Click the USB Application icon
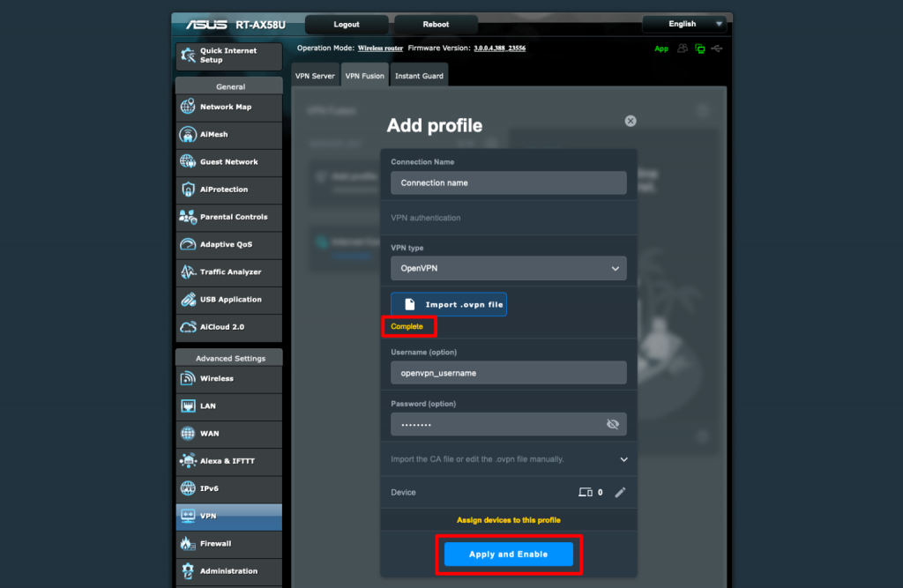Viewport: 903px width, 588px height. pyautogui.click(x=188, y=300)
